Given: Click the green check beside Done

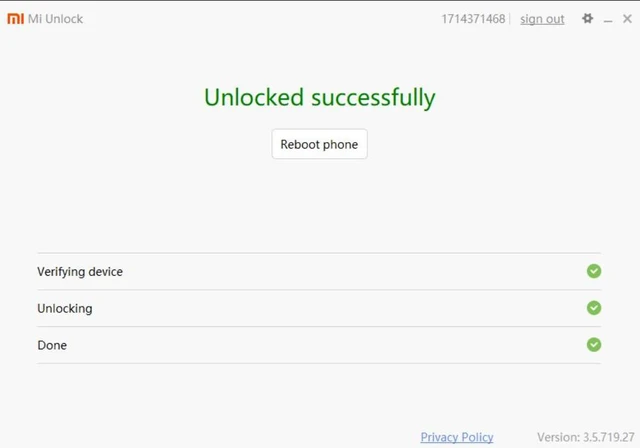Looking at the screenshot, I should [594, 345].
